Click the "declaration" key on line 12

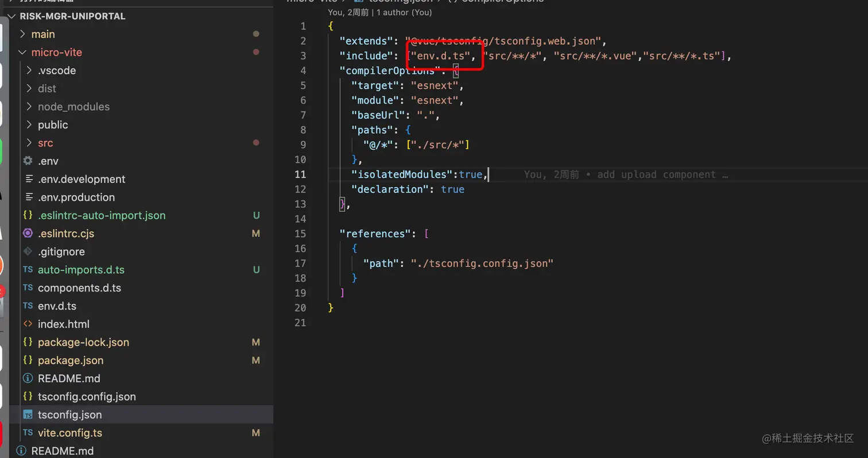(x=390, y=189)
